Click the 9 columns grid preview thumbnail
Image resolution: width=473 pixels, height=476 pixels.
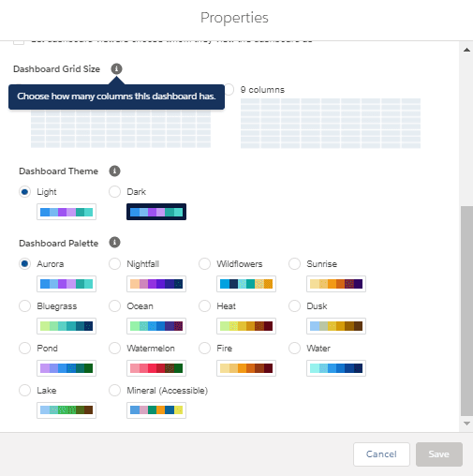click(331, 124)
